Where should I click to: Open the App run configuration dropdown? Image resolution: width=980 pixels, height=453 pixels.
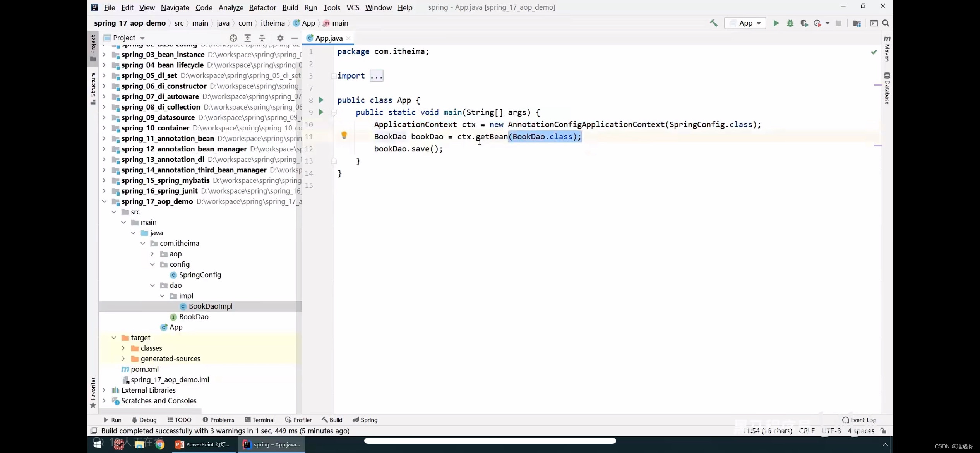pos(745,23)
